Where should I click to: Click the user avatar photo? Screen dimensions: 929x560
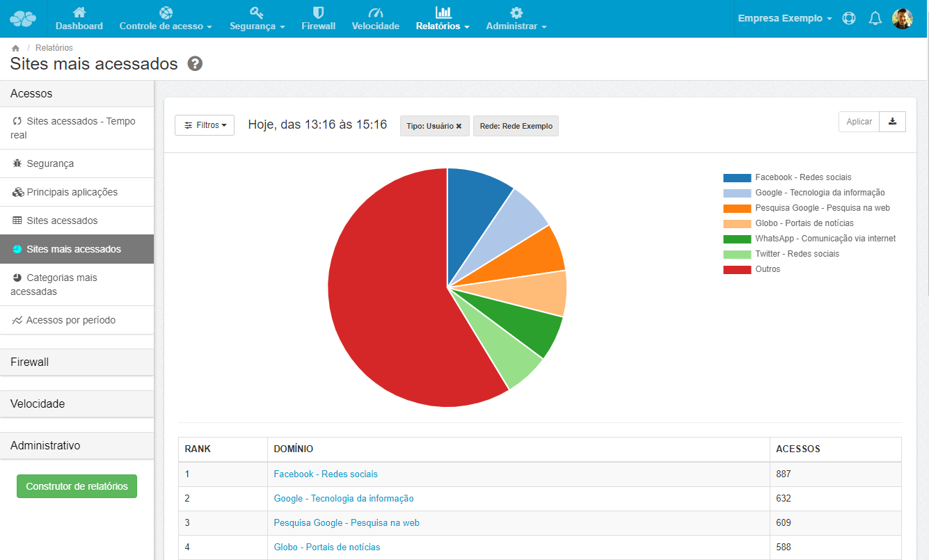tap(903, 19)
